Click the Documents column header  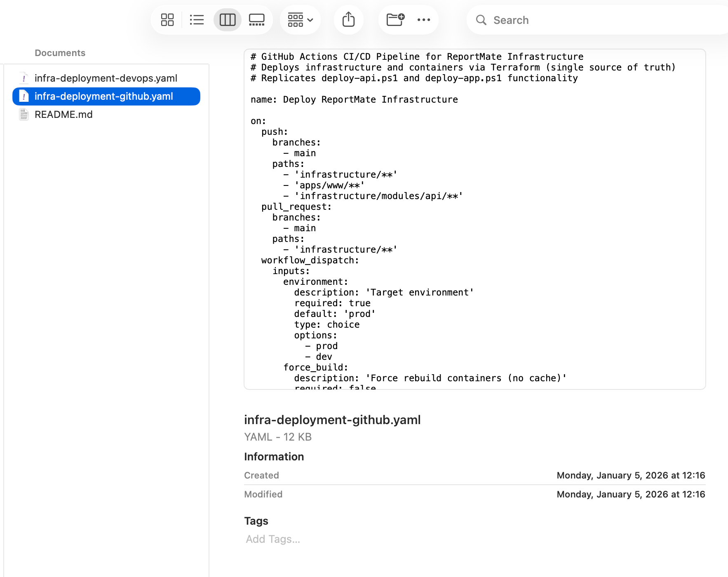tap(60, 53)
